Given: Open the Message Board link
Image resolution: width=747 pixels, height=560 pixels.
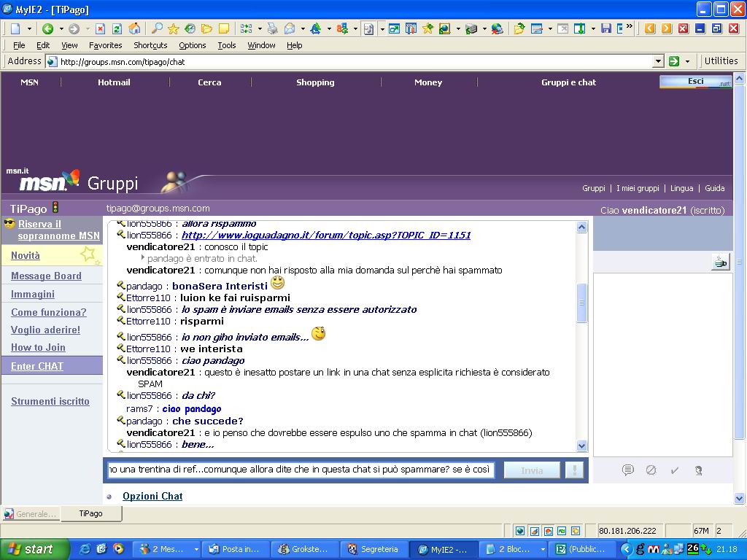Looking at the screenshot, I should click(x=46, y=276).
